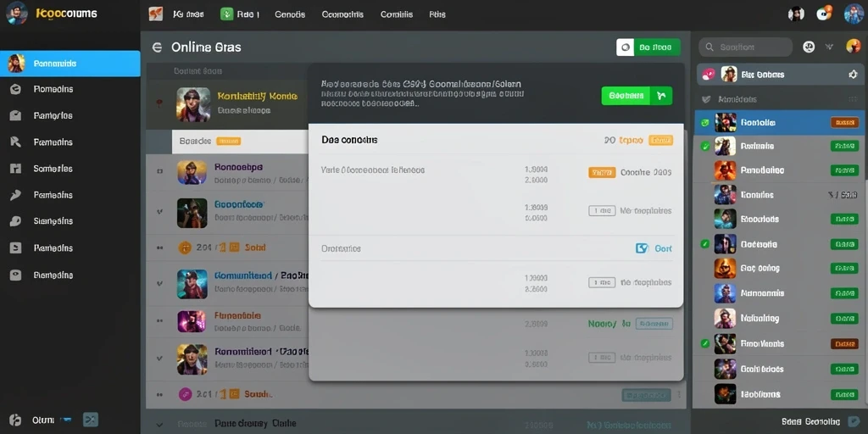
Task: Open the orange avatar right of the filter icon
Action: click(x=854, y=47)
